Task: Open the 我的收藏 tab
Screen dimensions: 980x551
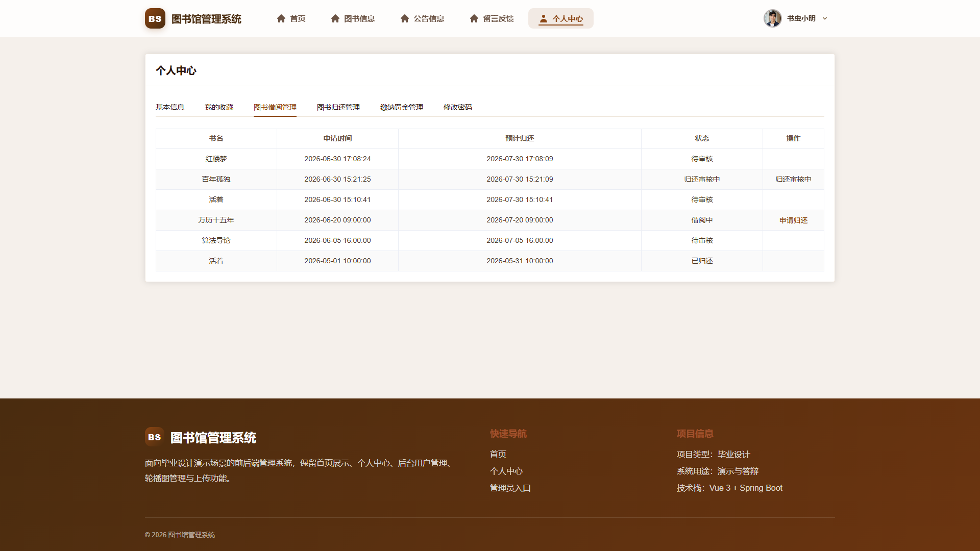Action: point(219,107)
